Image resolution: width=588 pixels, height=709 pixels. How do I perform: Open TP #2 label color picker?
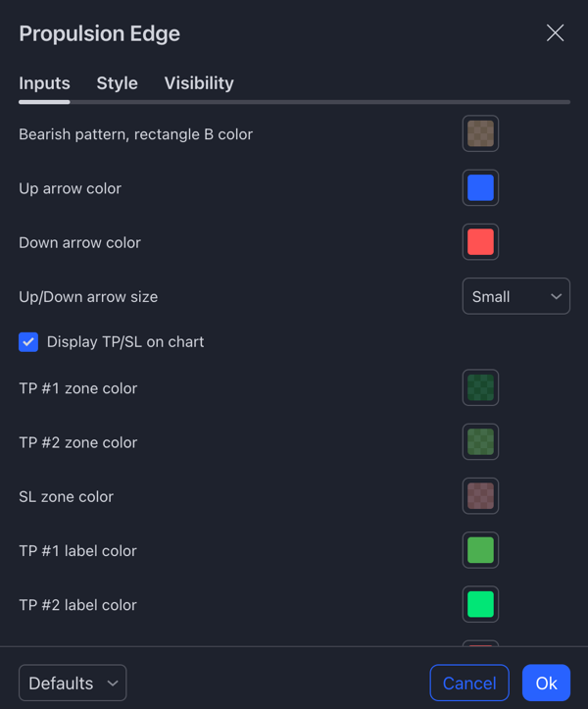[480, 604]
